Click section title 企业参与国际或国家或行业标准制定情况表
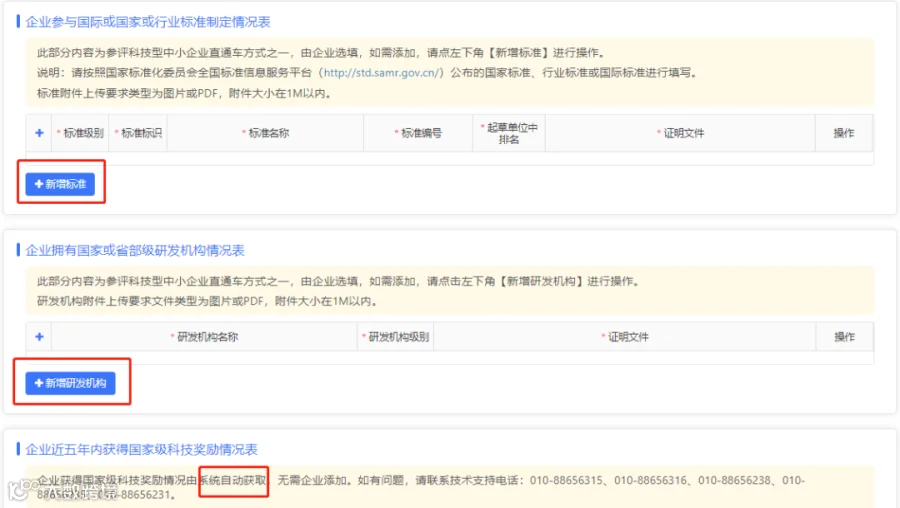 pyautogui.click(x=148, y=22)
